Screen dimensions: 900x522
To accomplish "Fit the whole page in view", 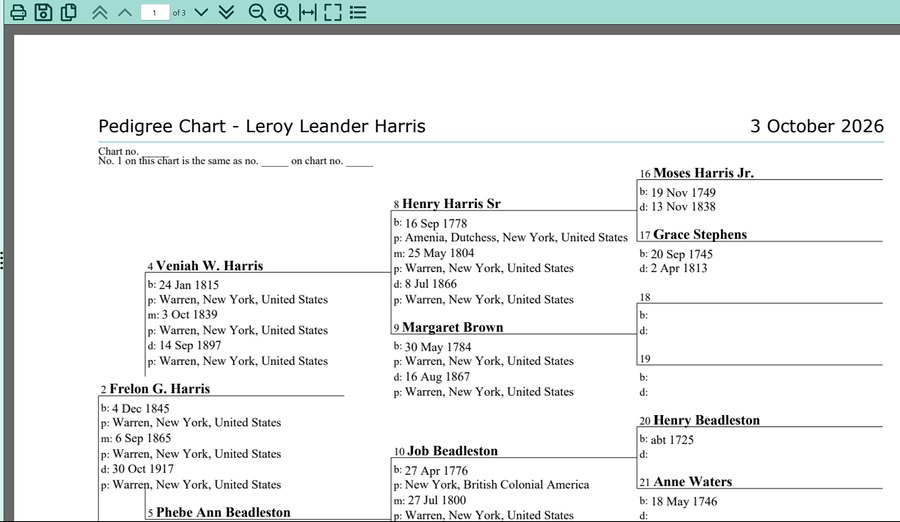I will click(x=333, y=12).
